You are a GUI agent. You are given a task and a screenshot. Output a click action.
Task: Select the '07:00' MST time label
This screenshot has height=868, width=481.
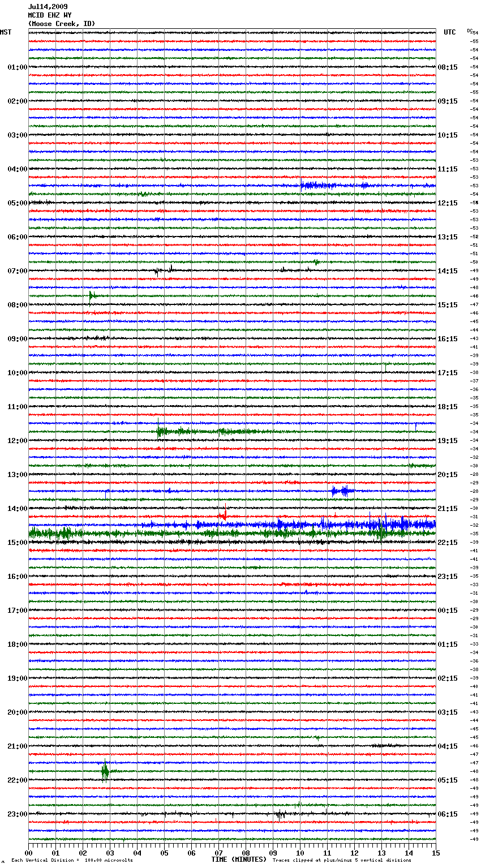[18, 271]
